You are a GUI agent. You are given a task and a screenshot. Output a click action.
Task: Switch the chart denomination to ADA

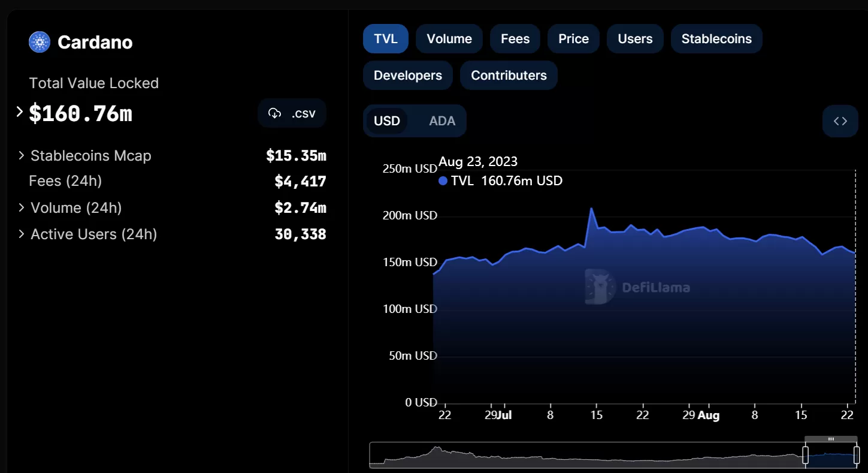442,121
